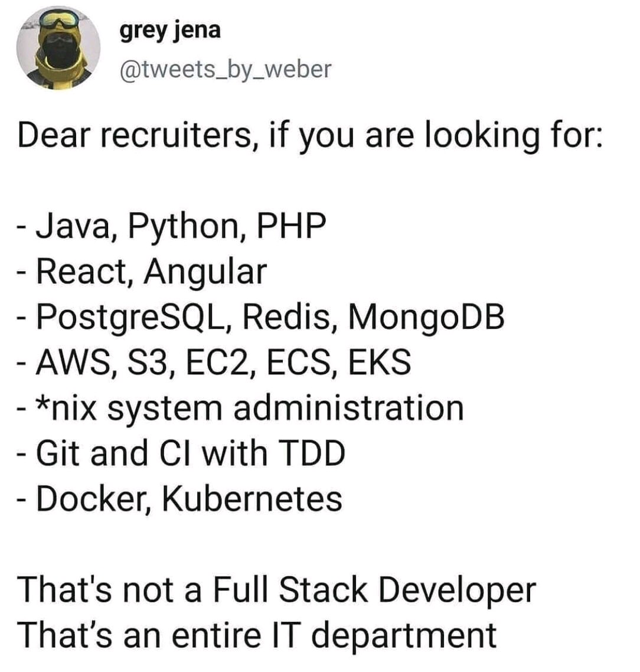The image size is (640, 672).
Task: Click the 'entire IT department' sentence
Action: 257,635
